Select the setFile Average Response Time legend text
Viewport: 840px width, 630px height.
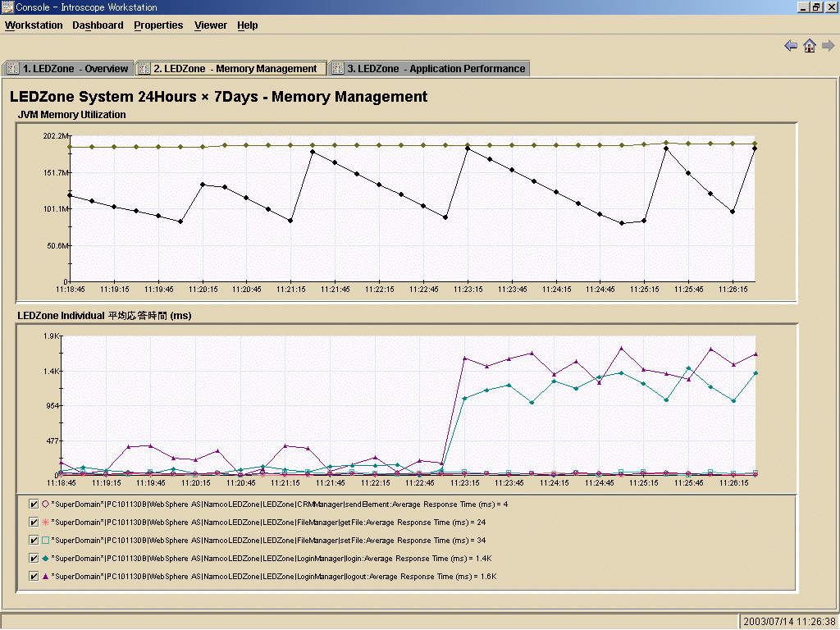pos(268,540)
